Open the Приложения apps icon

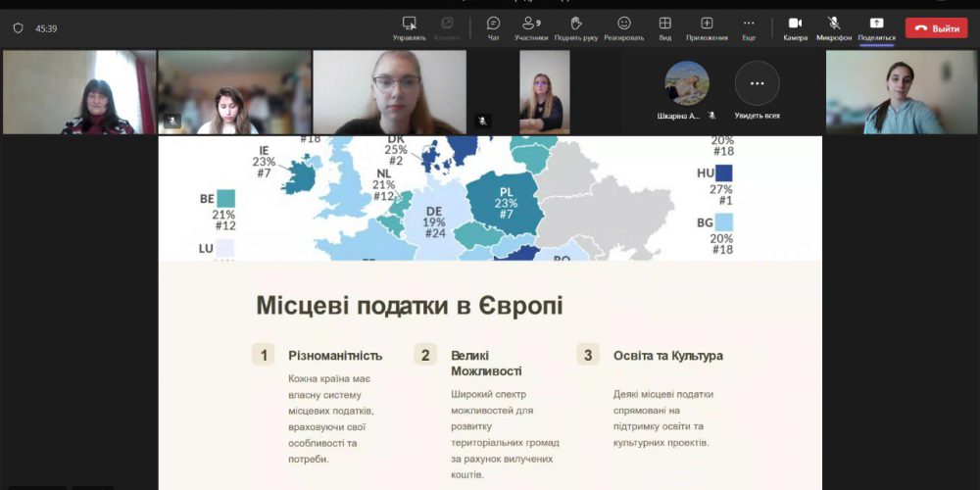point(707,24)
